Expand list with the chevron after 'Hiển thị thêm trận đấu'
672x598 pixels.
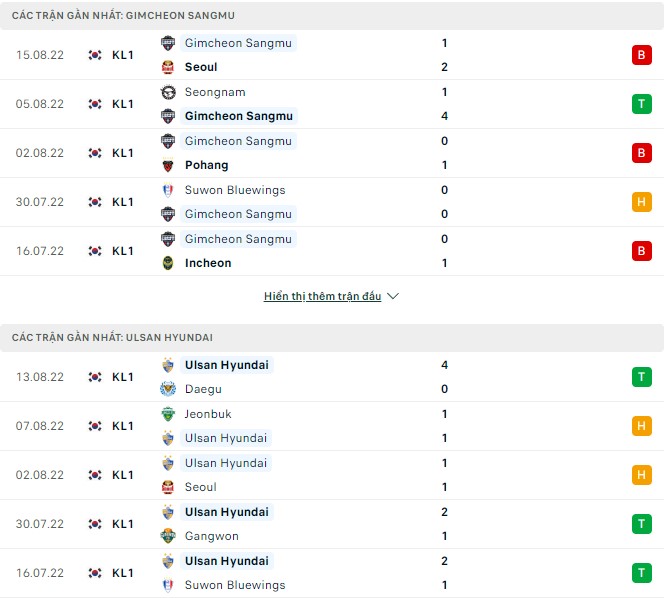click(393, 297)
